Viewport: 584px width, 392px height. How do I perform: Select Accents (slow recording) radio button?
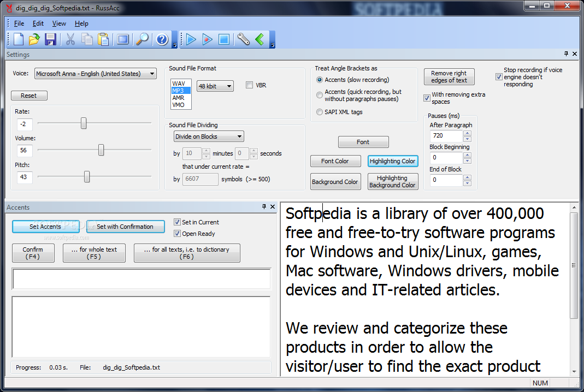point(319,80)
